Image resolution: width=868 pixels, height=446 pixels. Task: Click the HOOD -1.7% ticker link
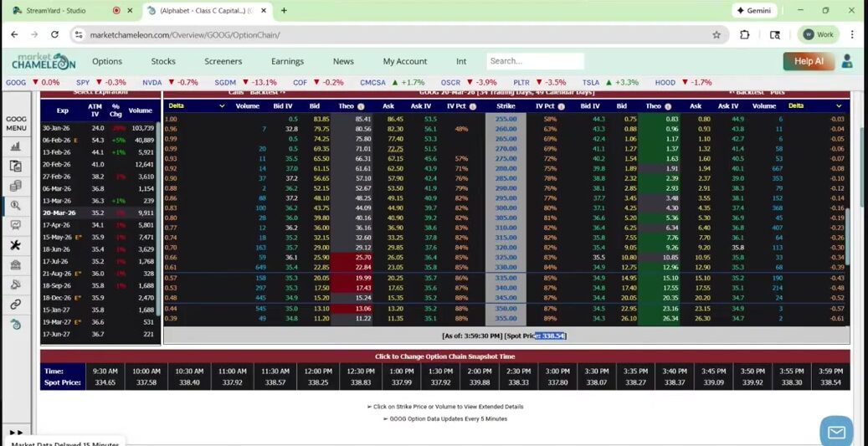pyautogui.click(x=683, y=83)
